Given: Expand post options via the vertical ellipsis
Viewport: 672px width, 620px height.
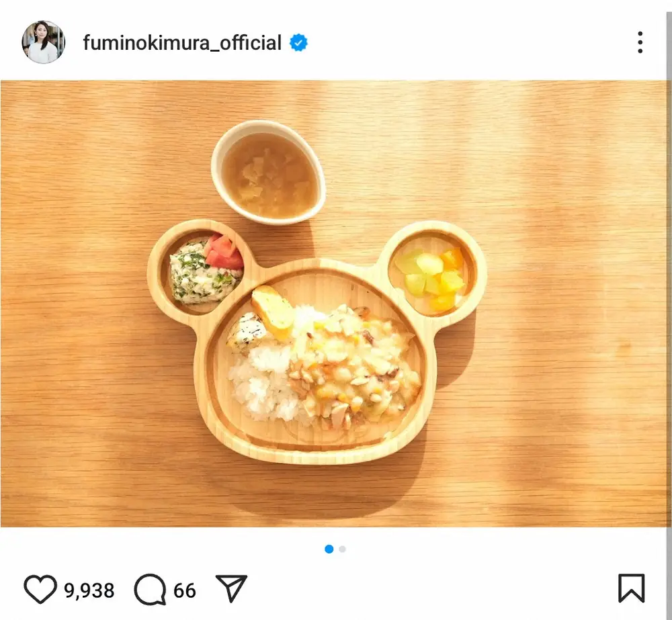Looking at the screenshot, I should click(x=640, y=42).
